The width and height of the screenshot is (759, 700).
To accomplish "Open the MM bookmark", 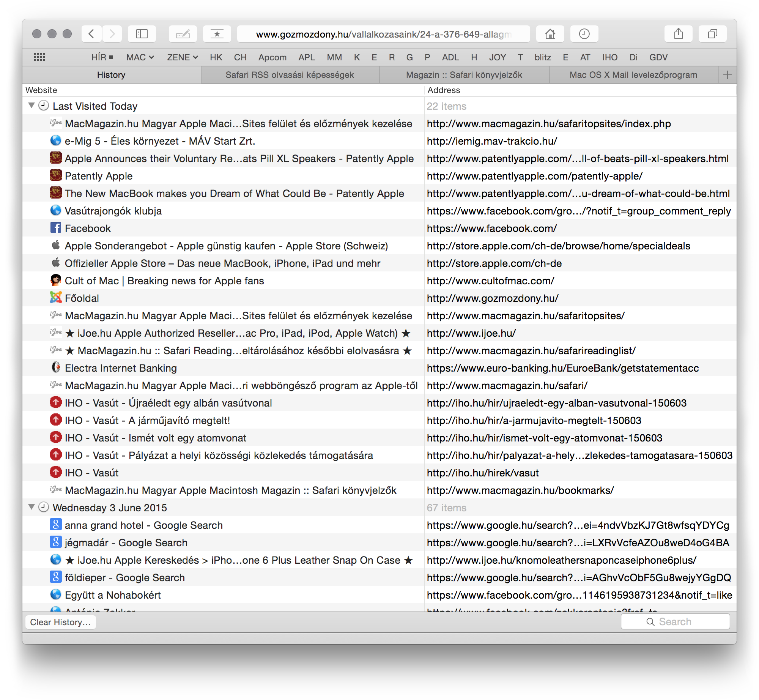I will (x=334, y=57).
